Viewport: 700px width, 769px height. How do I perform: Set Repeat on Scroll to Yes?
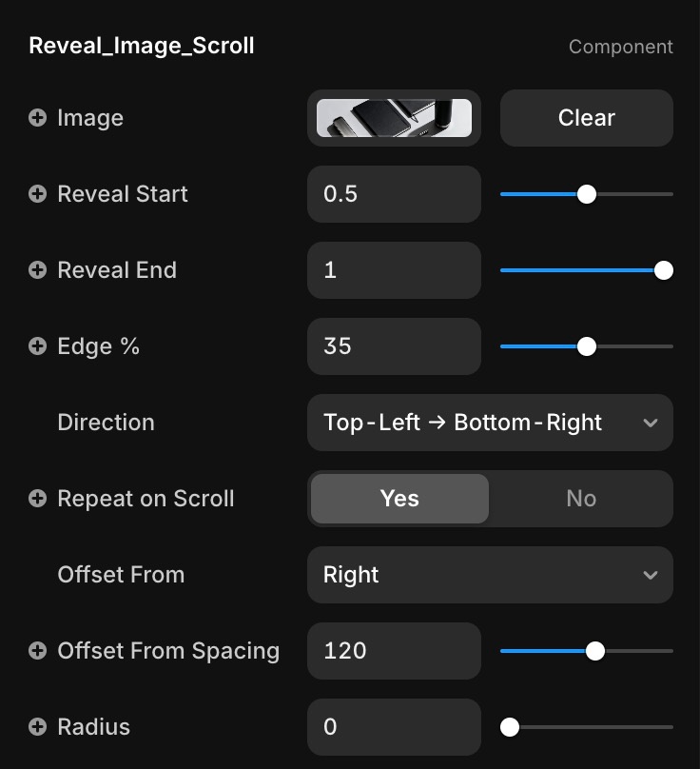click(x=399, y=499)
